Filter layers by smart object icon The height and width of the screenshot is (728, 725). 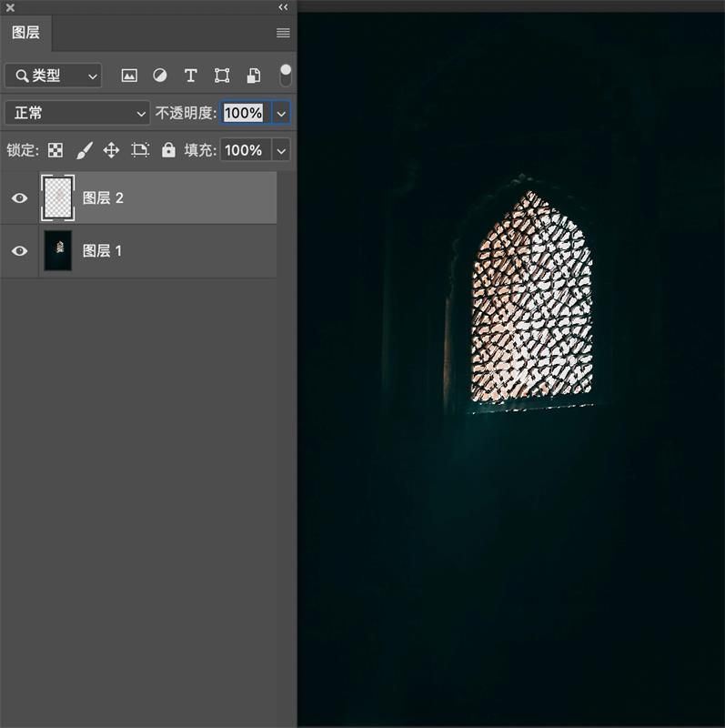pos(254,76)
